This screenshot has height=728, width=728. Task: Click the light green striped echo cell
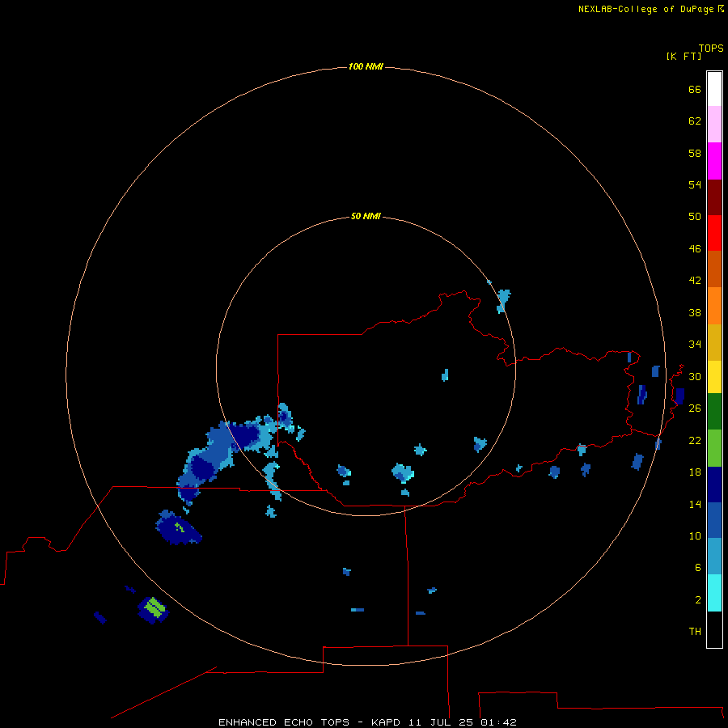coord(154,607)
